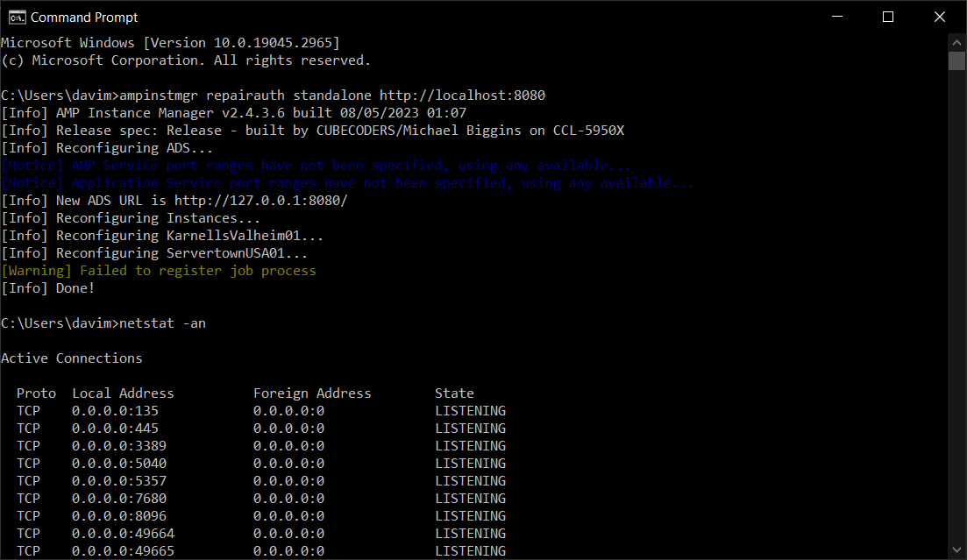The width and height of the screenshot is (967, 560).
Task: Click the "netstat -an" command line
Action: pyautogui.click(x=103, y=323)
